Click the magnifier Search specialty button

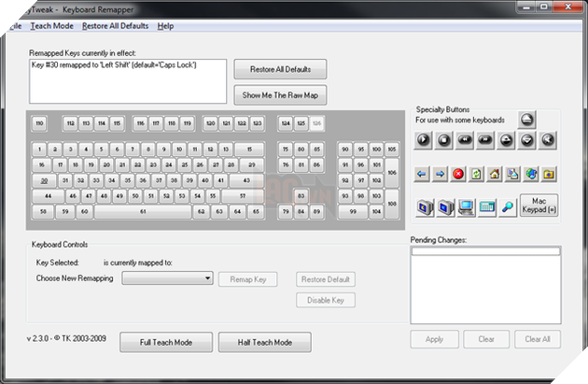pyautogui.click(x=507, y=206)
